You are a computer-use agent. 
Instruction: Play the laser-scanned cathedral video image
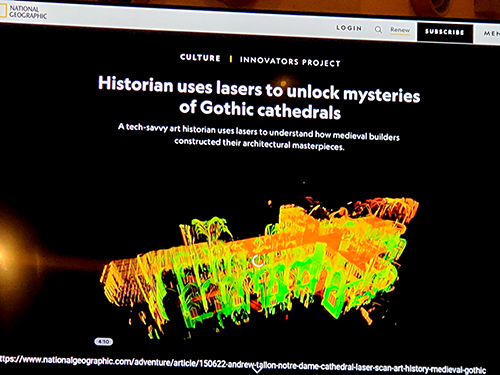pos(259,267)
